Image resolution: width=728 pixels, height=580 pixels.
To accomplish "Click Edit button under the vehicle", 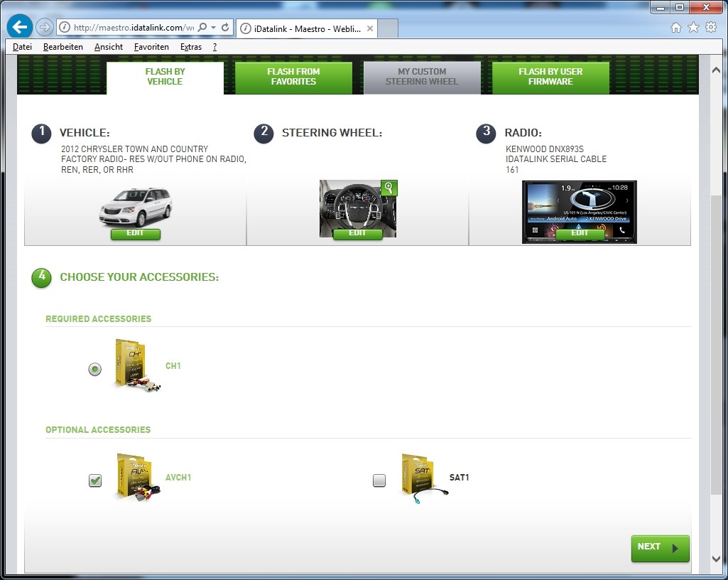I will [135, 234].
